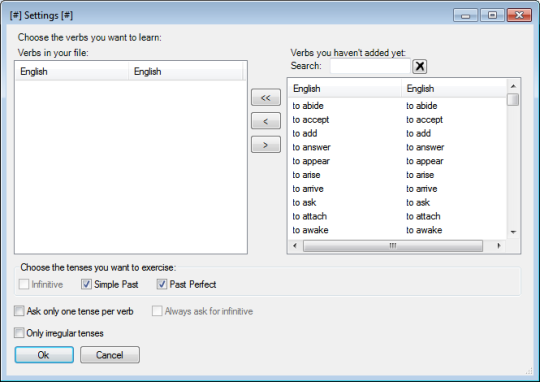The width and height of the screenshot is (540, 382).
Task: Click the single left arrow add button
Action: tap(266, 121)
